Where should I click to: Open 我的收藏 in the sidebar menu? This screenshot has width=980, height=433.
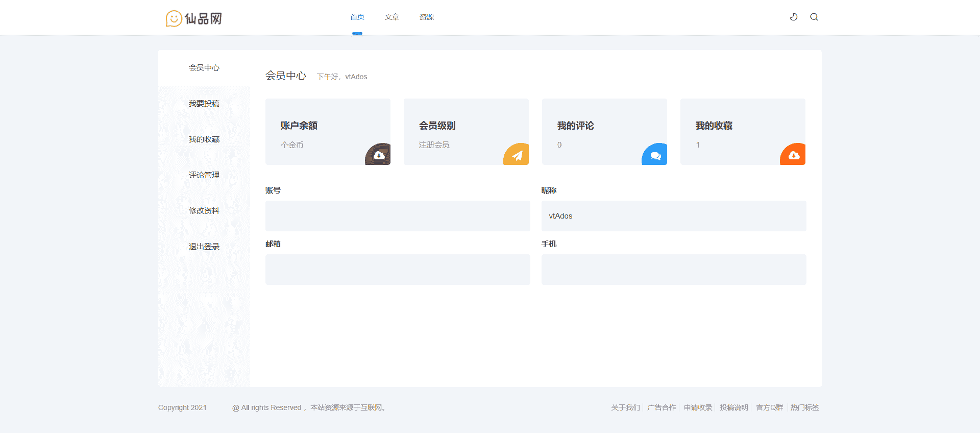coord(204,139)
